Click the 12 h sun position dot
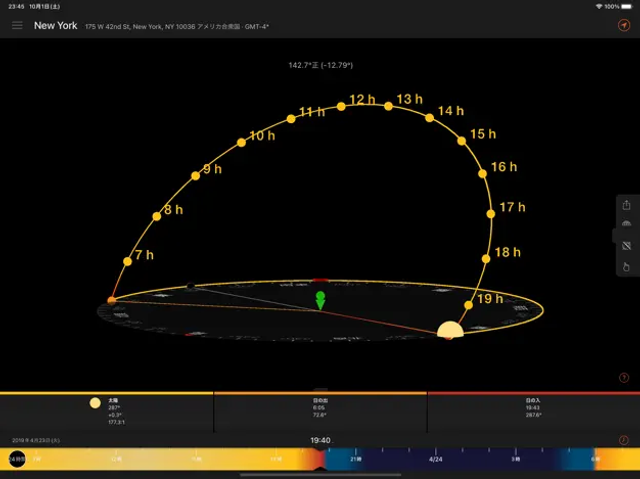The height and width of the screenshot is (479, 640). (341, 106)
